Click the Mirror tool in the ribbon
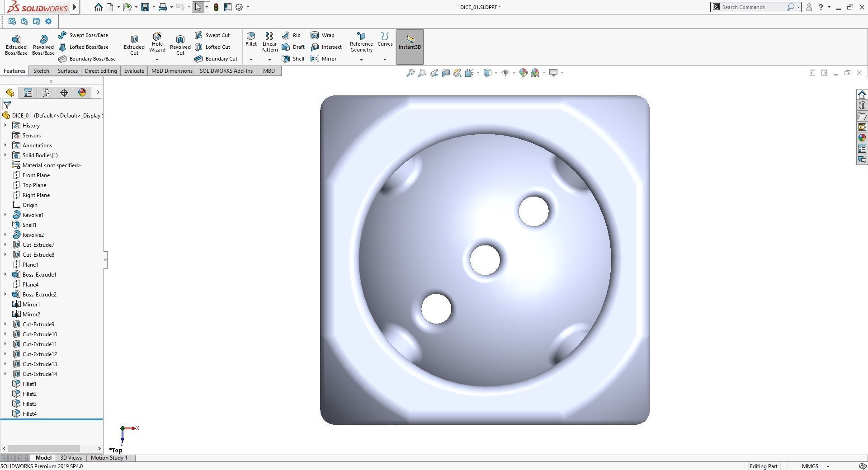Screen dimensions: 868x470 (324, 59)
